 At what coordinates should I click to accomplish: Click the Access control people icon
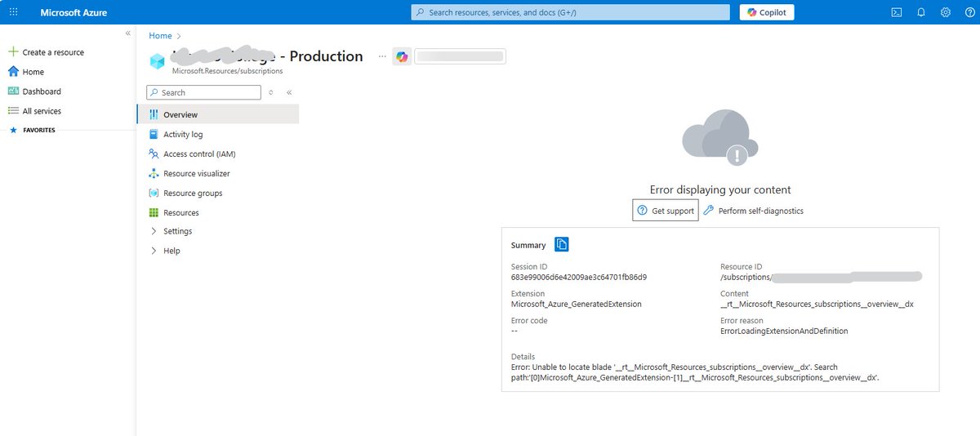(154, 154)
